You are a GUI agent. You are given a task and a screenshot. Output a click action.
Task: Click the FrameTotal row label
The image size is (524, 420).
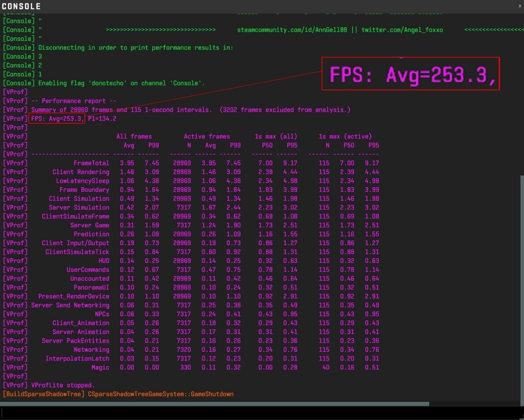click(x=91, y=163)
